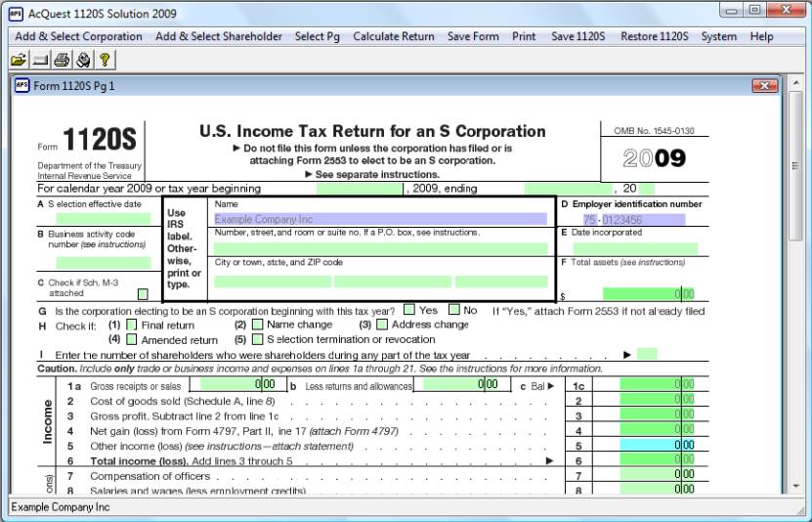812x522 pixels.
Task: Click the line 7 Compensation of officers amount
Action: point(658,474)
